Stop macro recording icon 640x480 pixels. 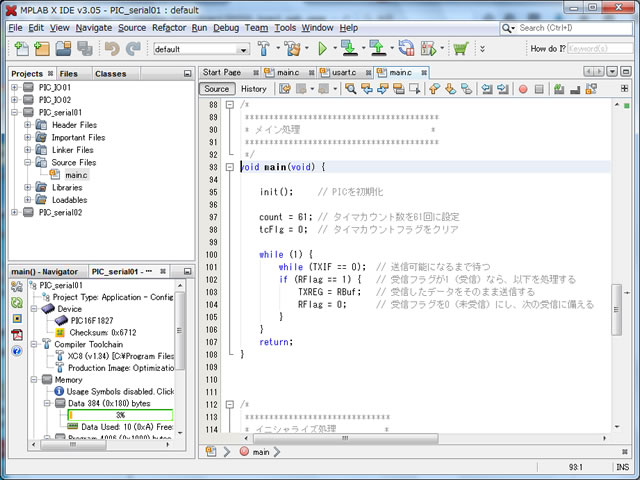[x=539, y=89]
